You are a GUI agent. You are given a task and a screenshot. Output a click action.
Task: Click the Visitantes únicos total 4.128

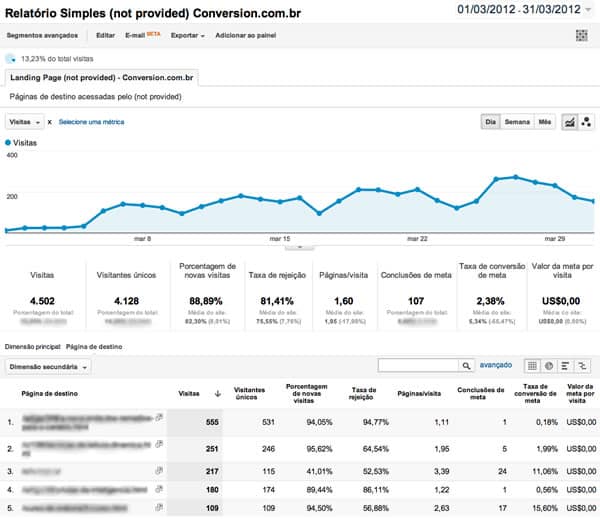[x=126, y=301]
